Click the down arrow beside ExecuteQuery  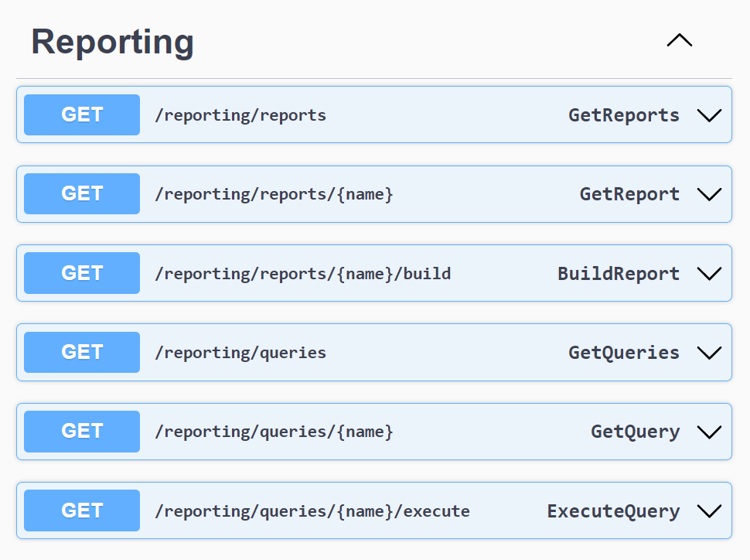708,511
